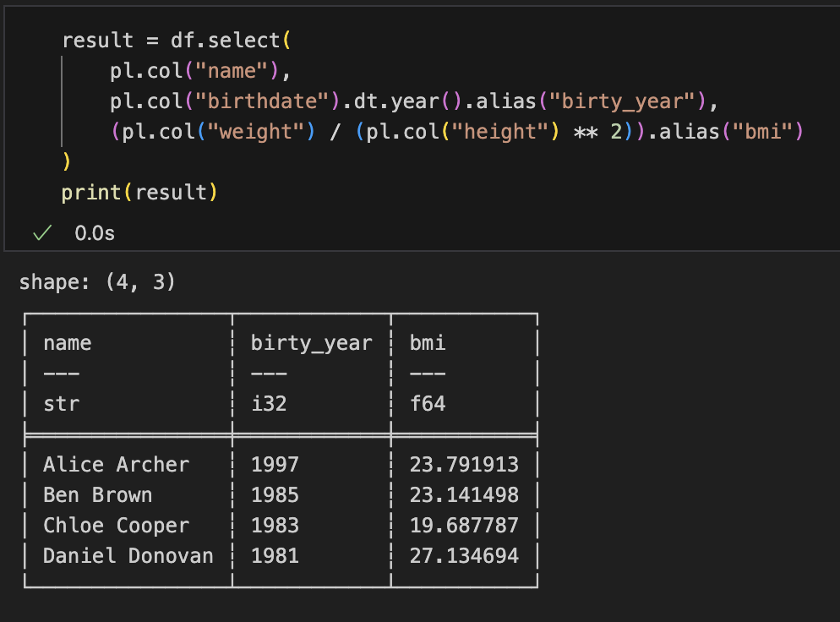Click the name column header in output table
The image size is (840, 622).
point(68,342)
